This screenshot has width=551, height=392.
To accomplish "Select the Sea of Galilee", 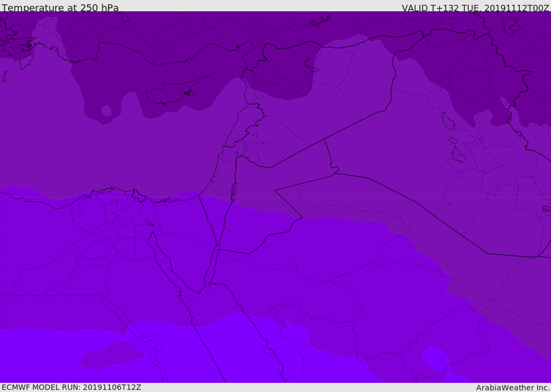I will 236,155.
